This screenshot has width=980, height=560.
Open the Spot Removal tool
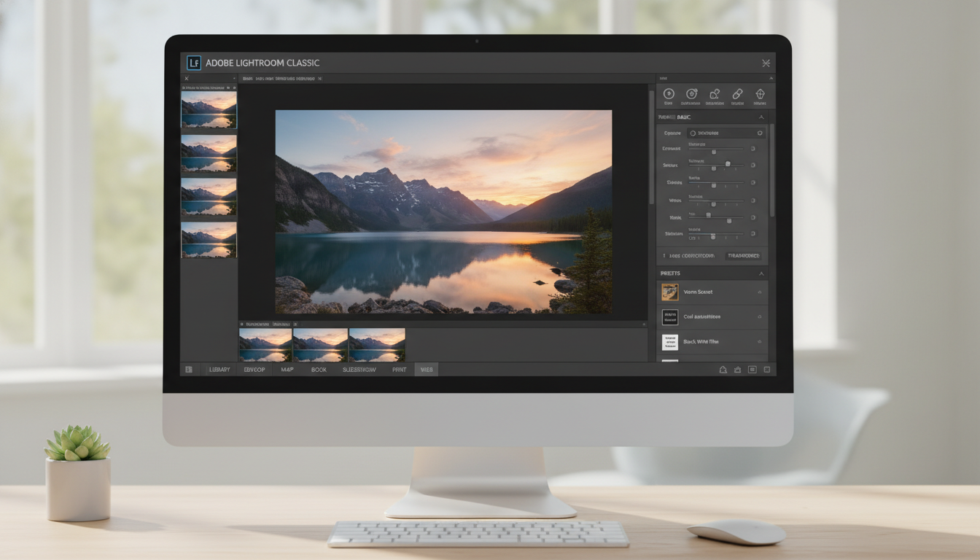[691, 94]
